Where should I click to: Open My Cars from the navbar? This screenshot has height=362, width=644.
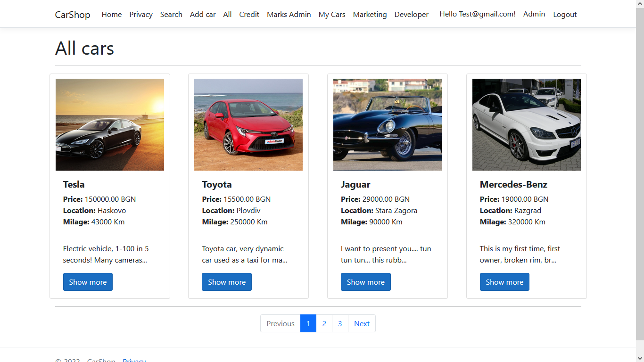coord(331,14)
